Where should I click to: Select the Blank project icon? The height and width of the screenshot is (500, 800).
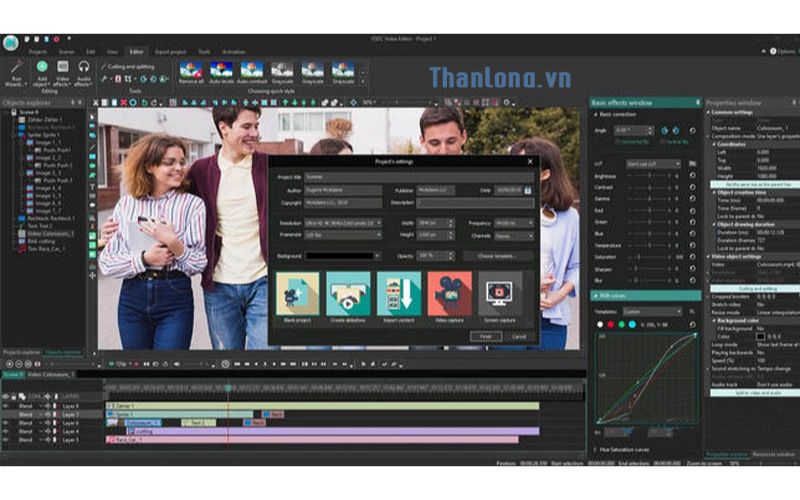(x=297, y=294)
